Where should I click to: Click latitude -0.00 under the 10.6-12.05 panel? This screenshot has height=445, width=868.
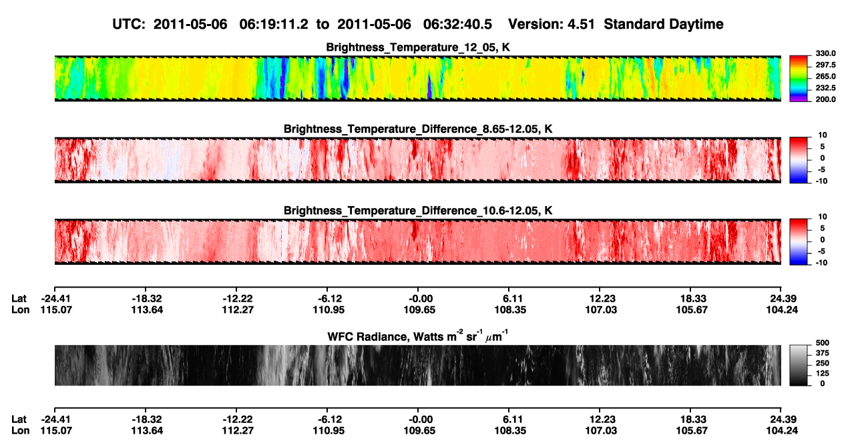click(x=418, y=298)
